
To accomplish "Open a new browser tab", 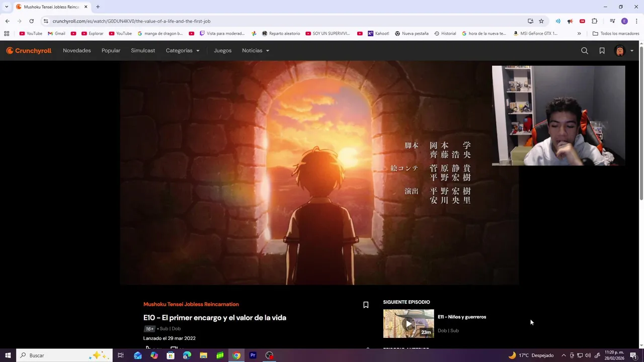I will click(98, 7).
